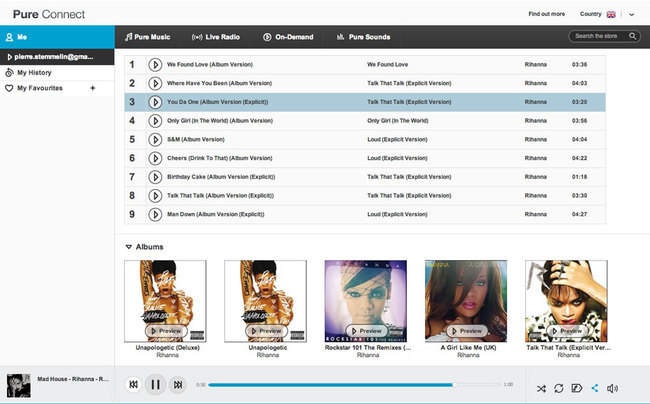The width and height of the screenshot is (650, 404).
Task: Click the search magnifier icon
Action: (633, 36)
